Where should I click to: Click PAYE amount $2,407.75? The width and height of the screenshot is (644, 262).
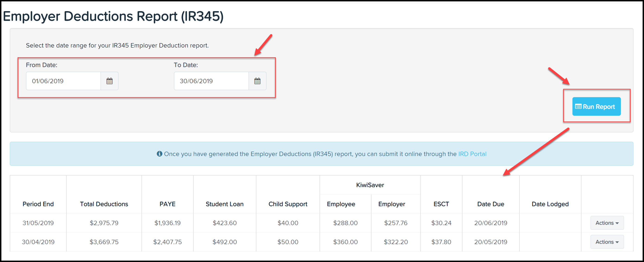(x=167, y=242)
